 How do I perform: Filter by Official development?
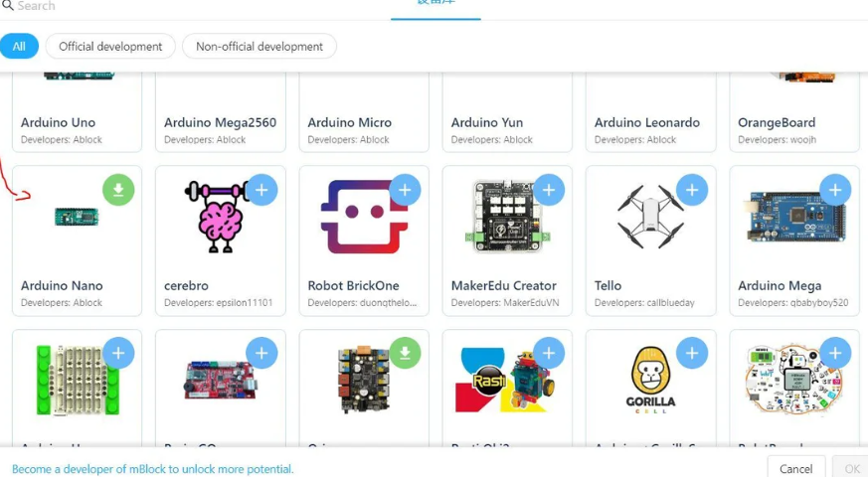[x=110, y=47]
